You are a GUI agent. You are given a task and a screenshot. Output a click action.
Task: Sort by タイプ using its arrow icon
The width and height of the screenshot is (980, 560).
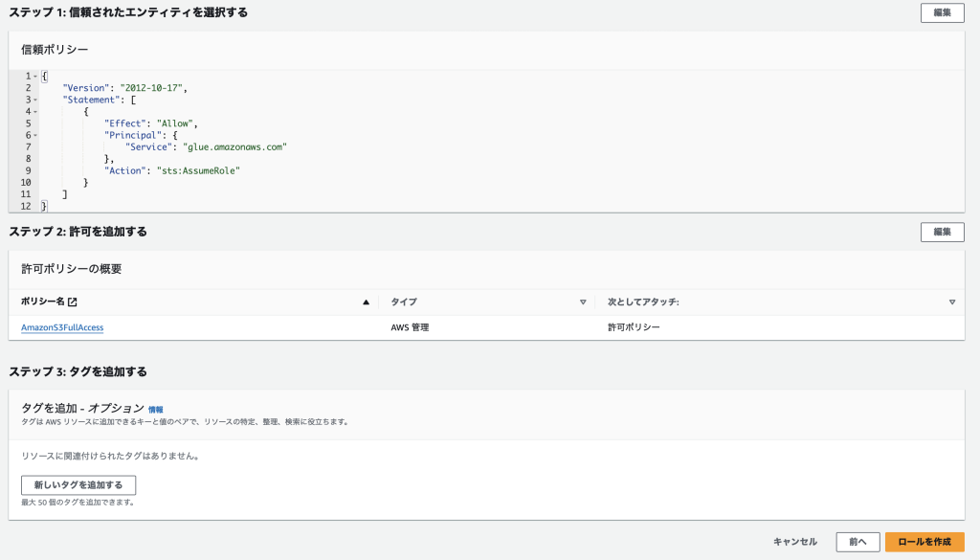click(583, 302)
